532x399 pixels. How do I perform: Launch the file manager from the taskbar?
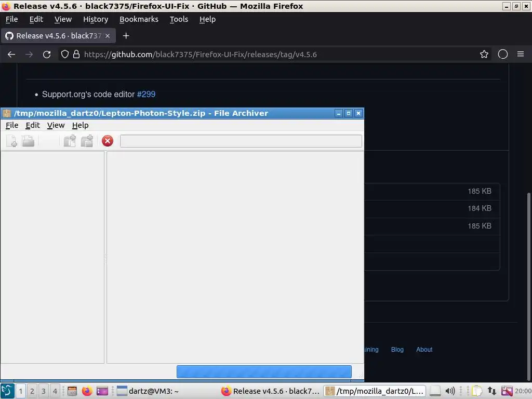pyautogui.click(x=72, y=391)
